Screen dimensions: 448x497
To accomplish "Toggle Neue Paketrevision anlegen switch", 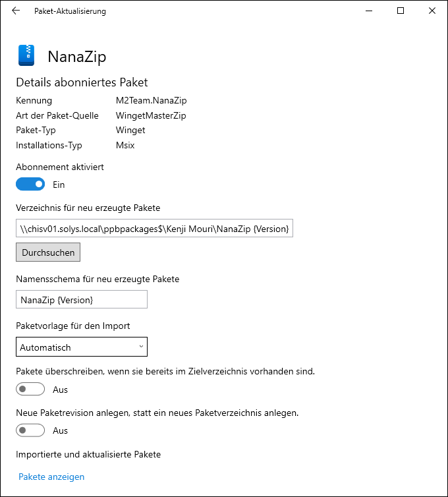I will click(30, 430).
